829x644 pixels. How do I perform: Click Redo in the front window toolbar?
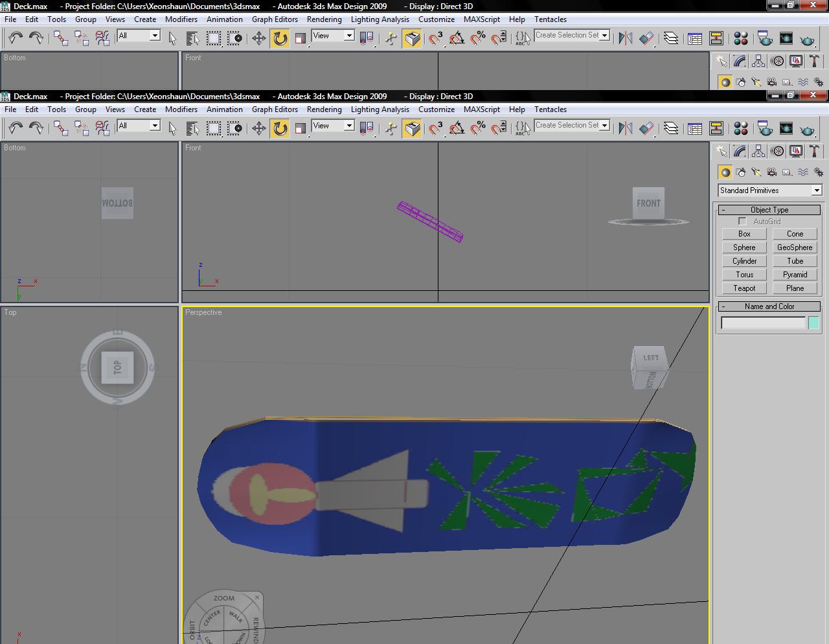tap(36, 128)
